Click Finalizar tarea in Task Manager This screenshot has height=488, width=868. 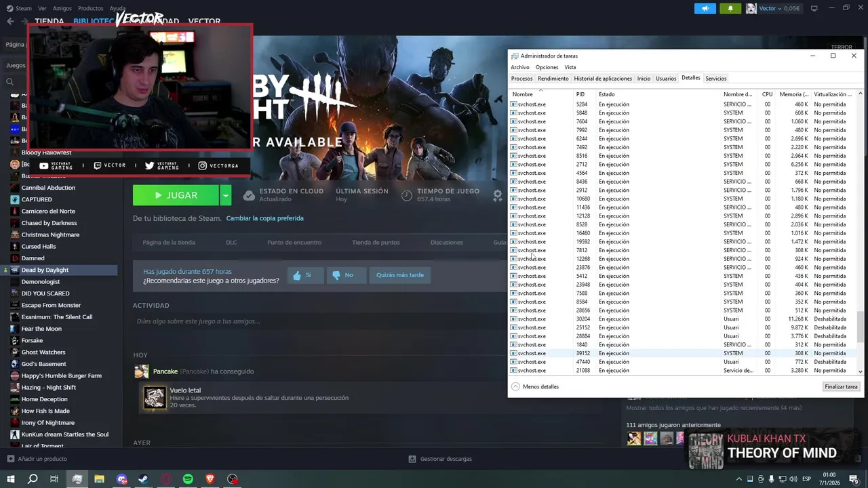point(842,386)
